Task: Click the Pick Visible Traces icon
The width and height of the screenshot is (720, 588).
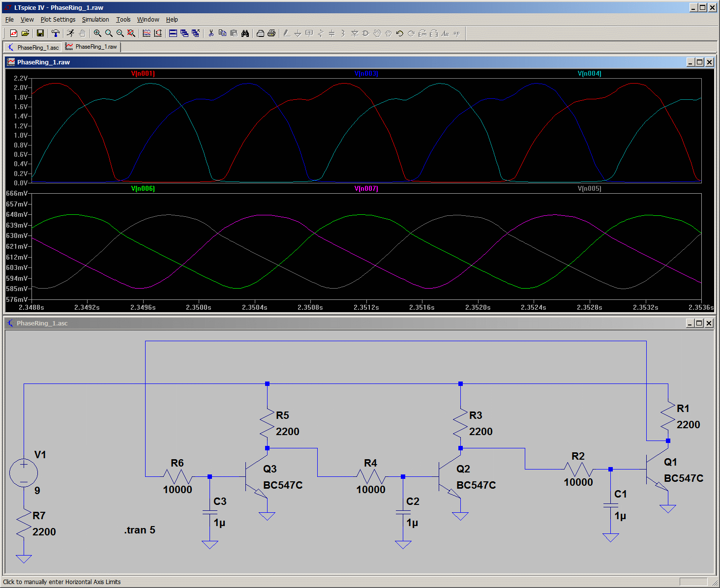Action: (147, 33)
